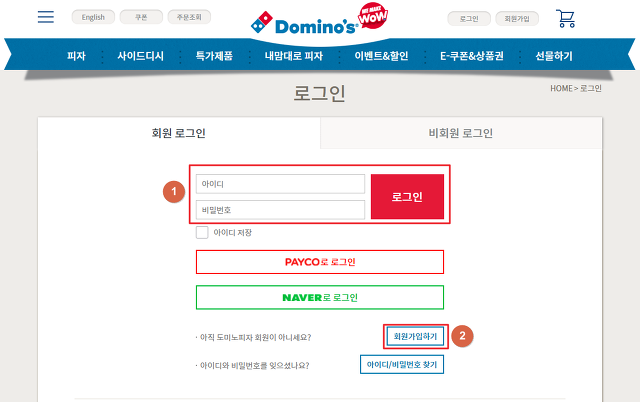Click the WOW red badge
The image size is (640, 402).
click(x=373, y=16)
